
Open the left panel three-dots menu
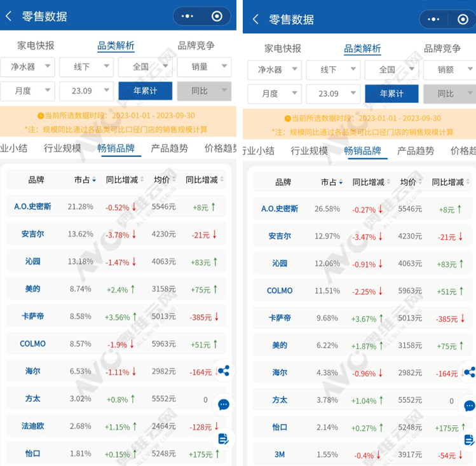pyautogui.click(x=187, y=16)
